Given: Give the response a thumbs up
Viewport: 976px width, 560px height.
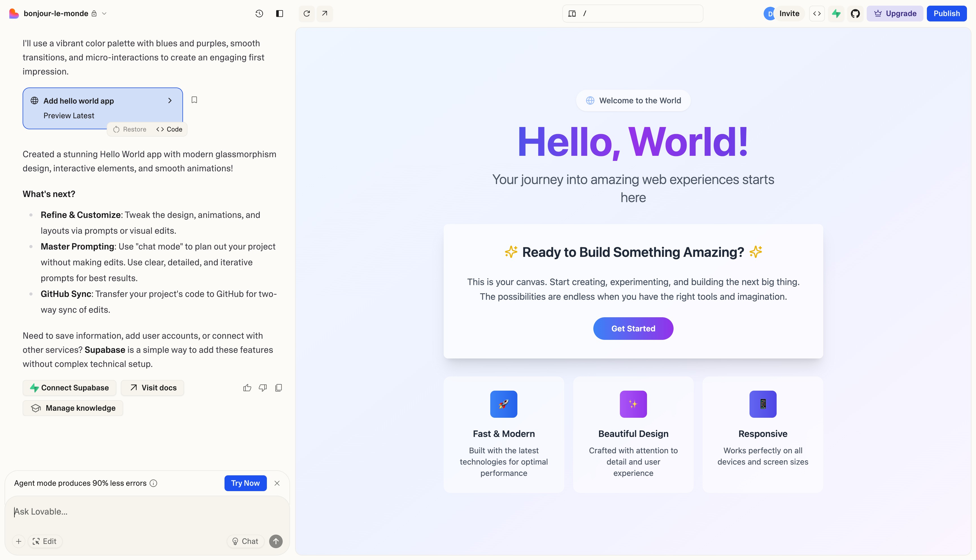Looking at the screenshot, I should click(x=247, y=388).
